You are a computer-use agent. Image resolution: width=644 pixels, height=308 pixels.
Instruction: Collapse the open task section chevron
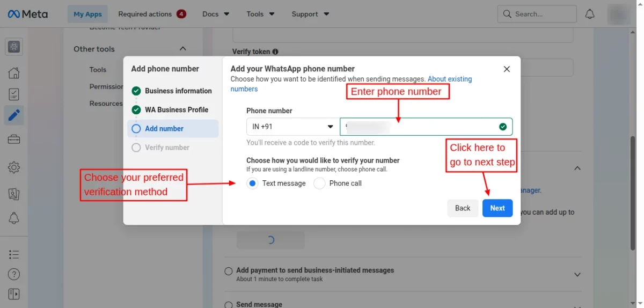pyautogui.click(x=577, y=168)
